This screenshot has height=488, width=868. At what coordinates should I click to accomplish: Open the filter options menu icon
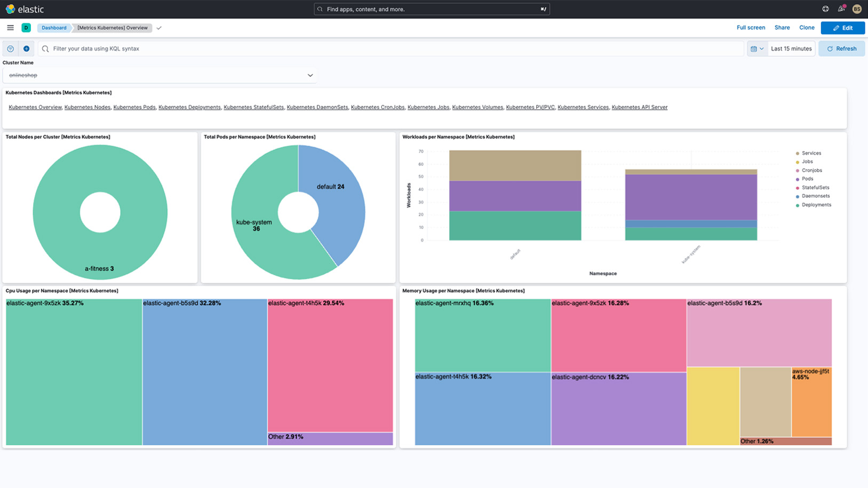pos(10,49)
